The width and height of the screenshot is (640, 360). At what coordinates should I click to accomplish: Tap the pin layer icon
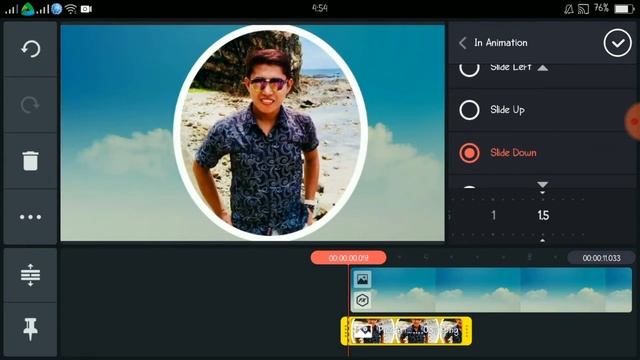(30, 329)
